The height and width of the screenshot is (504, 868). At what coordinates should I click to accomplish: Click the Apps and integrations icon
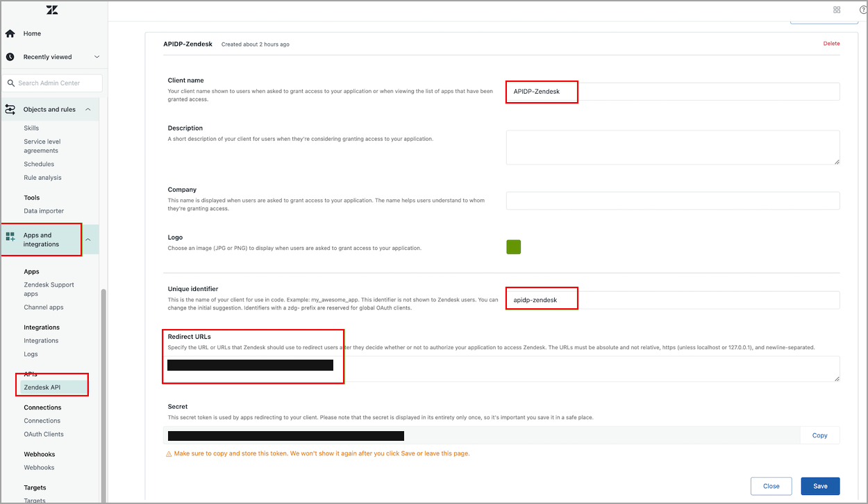click(10, 237)
